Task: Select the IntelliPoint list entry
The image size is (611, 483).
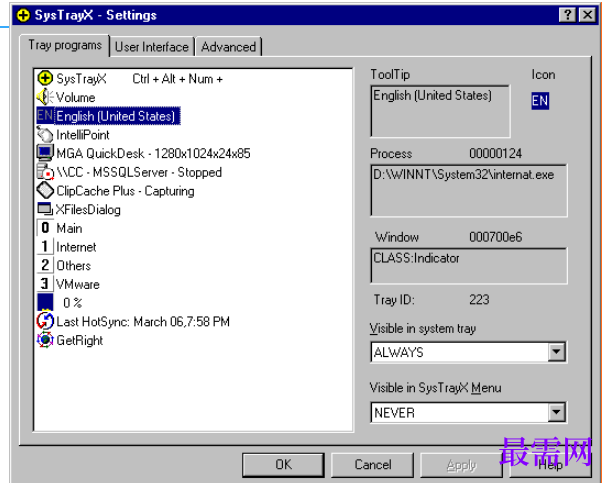Action: tap(83, 135)
